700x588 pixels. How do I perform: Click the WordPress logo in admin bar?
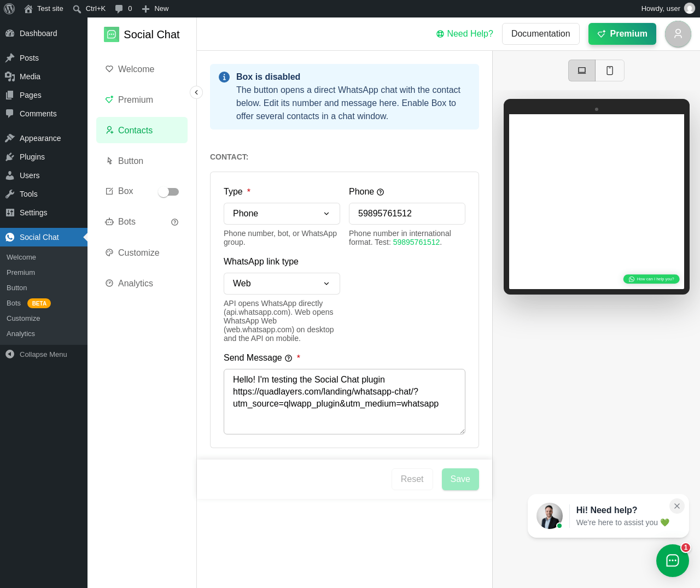coord(9,9)
